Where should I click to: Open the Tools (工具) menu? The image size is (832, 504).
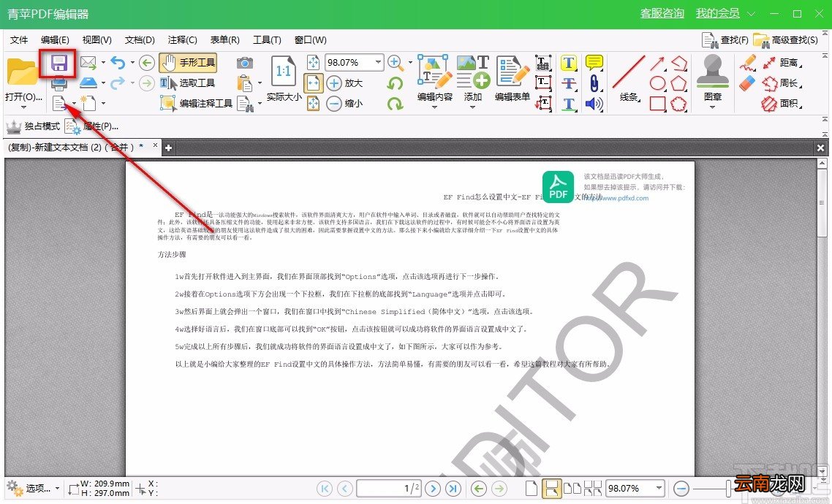pyautogui.click(x=267, y=39)
